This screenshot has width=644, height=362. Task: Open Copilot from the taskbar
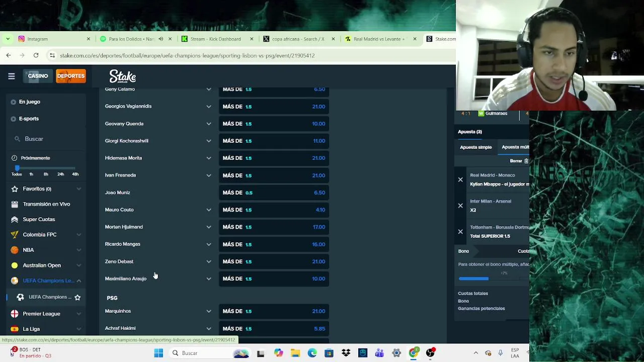(278, 353)
